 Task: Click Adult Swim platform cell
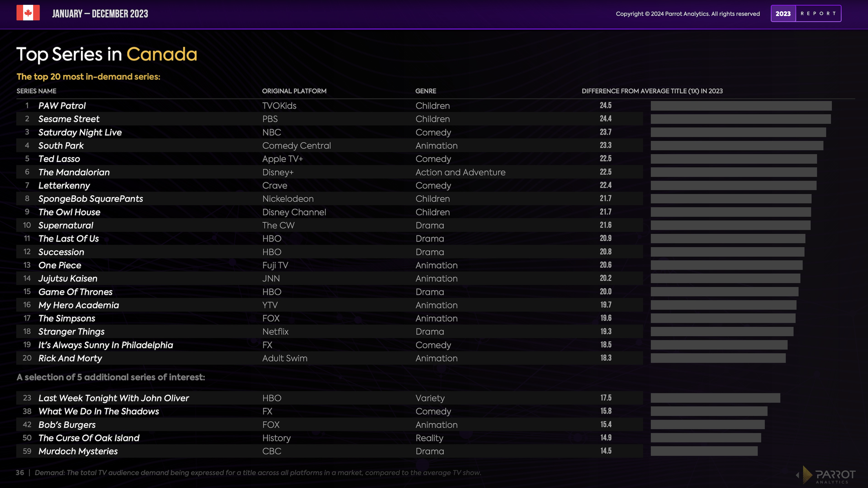285,359
